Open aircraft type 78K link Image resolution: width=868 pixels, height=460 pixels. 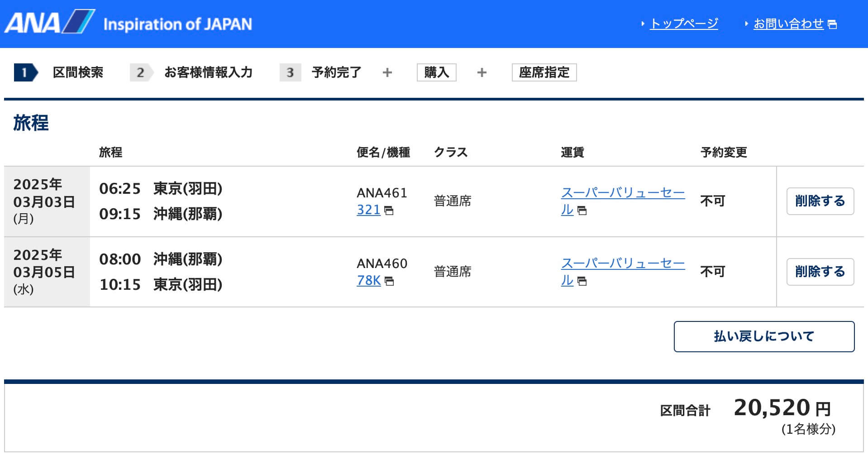tap(369, 281)
